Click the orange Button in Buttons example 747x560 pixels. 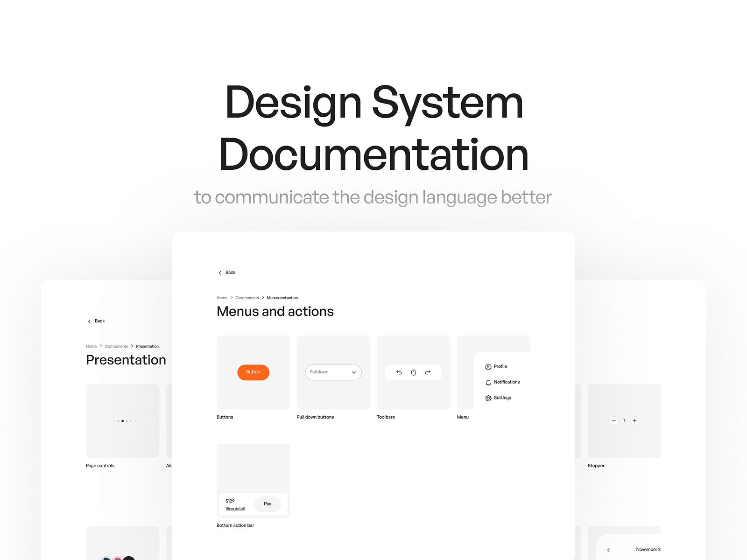(x=253, y=372)
